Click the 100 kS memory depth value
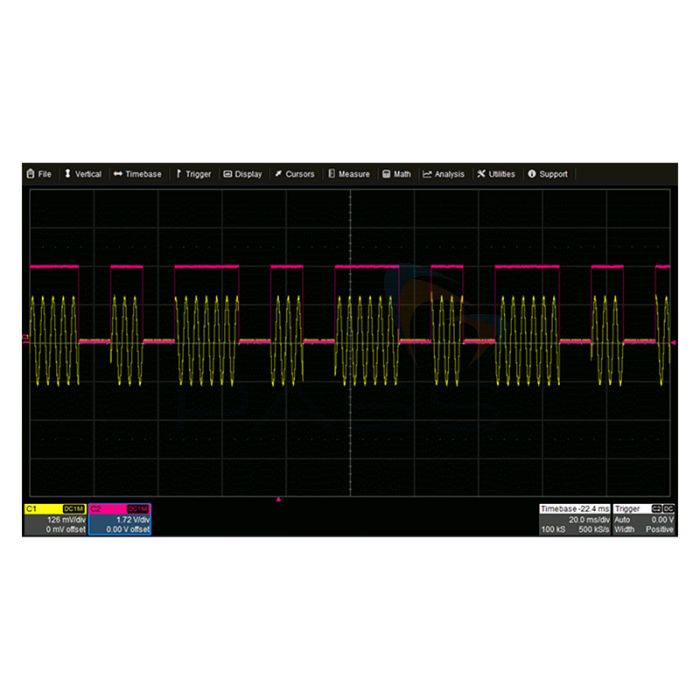This screenshot has width=700, height=700. click(x=553, y=529)
